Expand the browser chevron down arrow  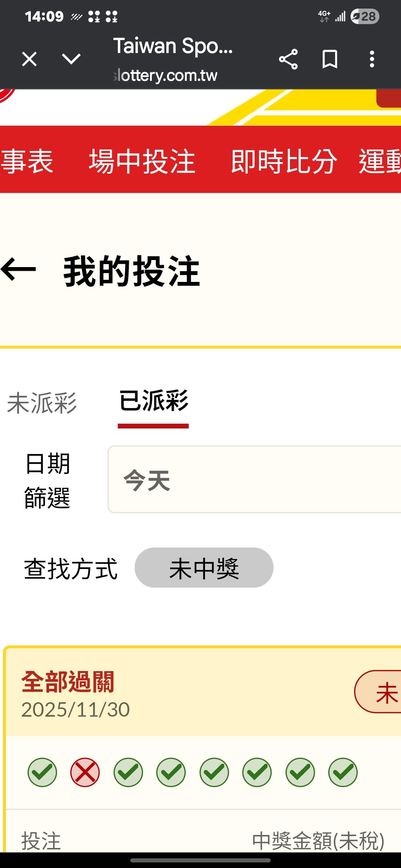[x=71, y=59]
